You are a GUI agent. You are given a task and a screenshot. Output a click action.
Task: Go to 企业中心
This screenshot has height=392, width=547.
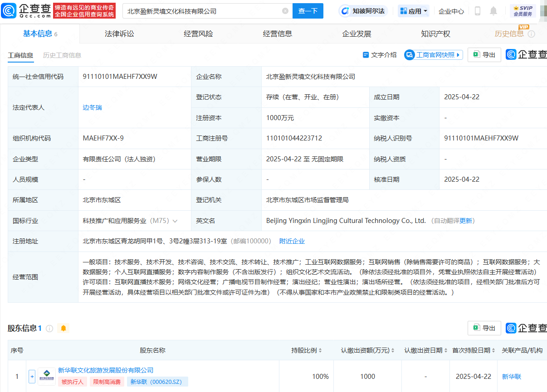click(x=451, y=11)
